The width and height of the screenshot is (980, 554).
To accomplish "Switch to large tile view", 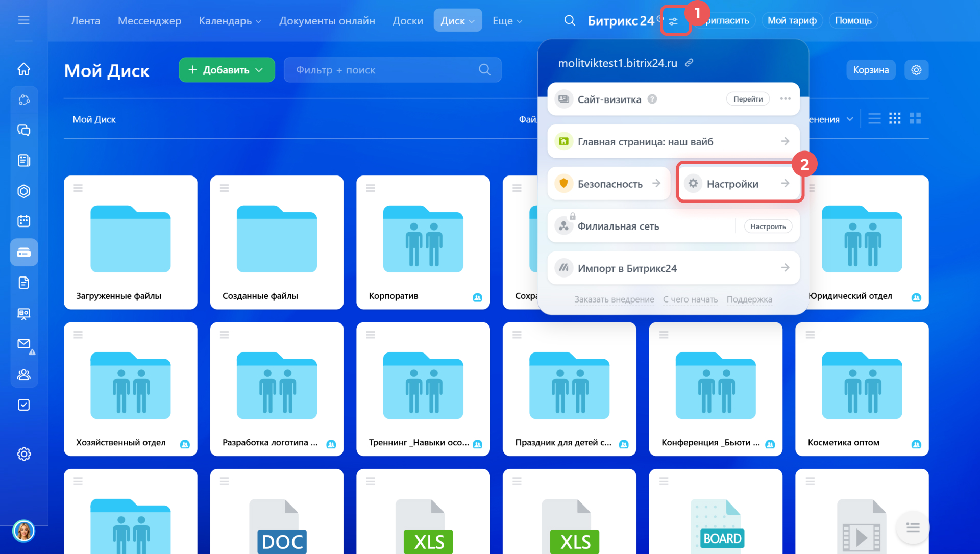I will [915, 119].
